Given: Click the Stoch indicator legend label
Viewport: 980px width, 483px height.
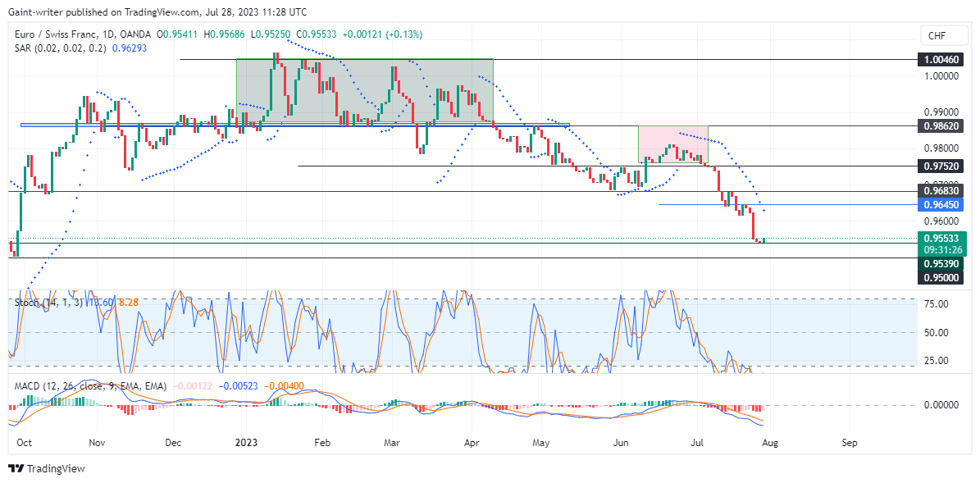Looking at the screenshot, I should 51,303.
